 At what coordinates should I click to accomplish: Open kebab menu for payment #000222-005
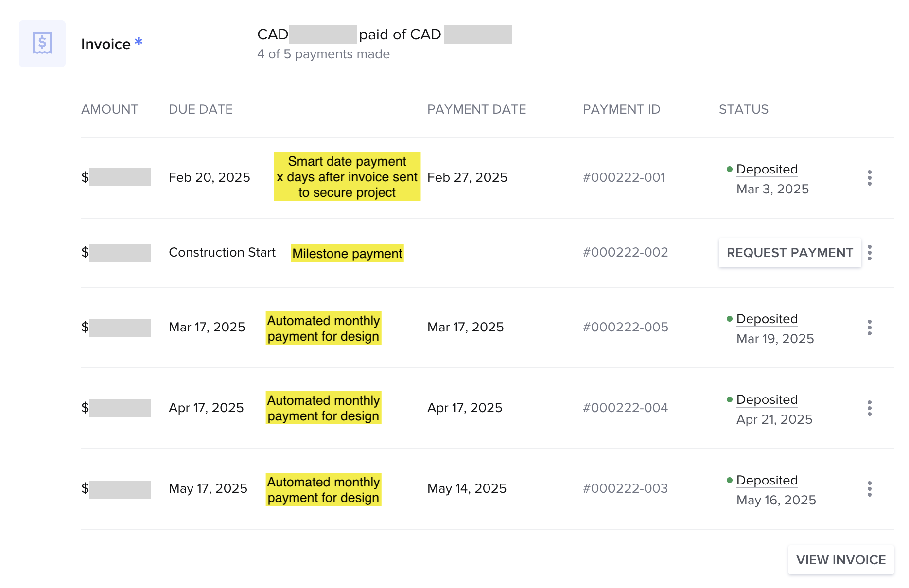869,328
